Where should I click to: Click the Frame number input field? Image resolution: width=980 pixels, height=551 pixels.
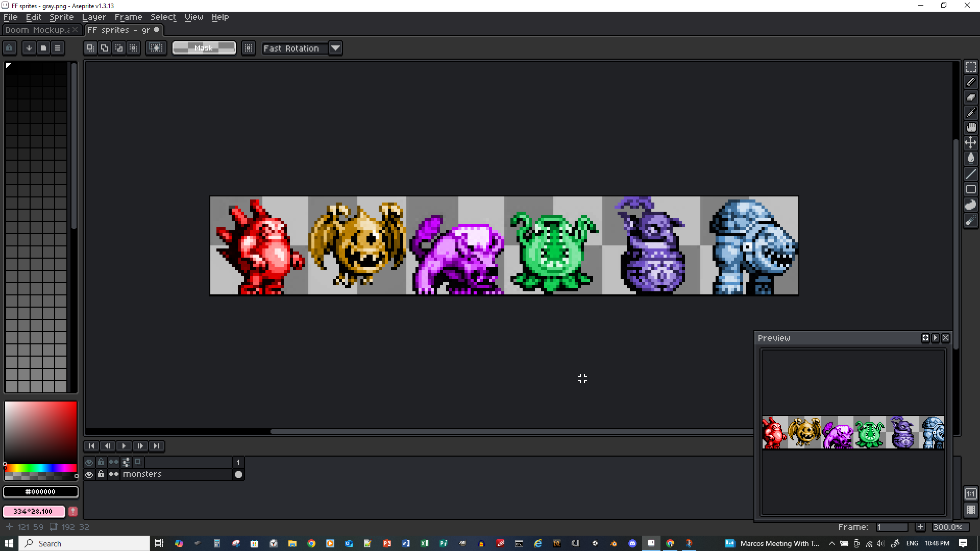click(892, 527)
